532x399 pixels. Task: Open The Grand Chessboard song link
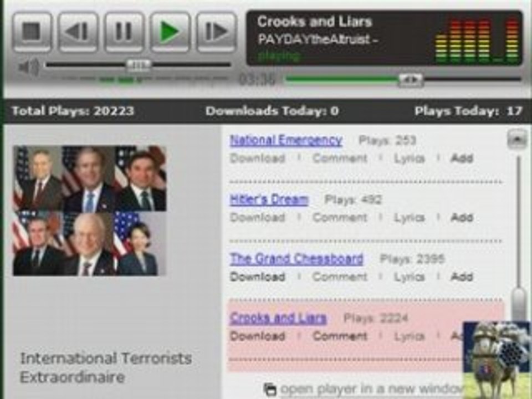[x=296, y=259]
